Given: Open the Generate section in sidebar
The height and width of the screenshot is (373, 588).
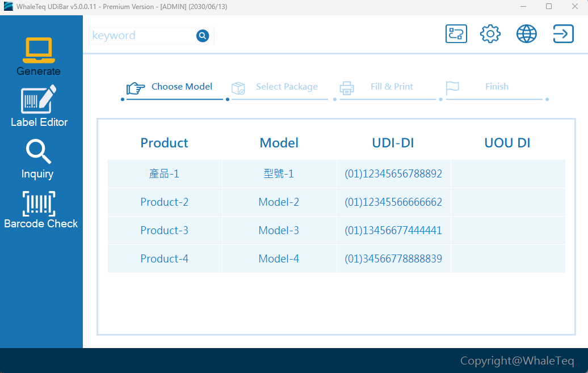Looking at the screenshot, I should 39,57.
